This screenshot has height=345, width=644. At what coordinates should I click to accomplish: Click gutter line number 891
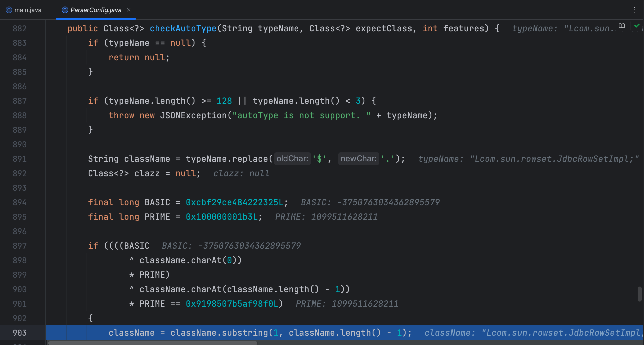click(19, 159)
